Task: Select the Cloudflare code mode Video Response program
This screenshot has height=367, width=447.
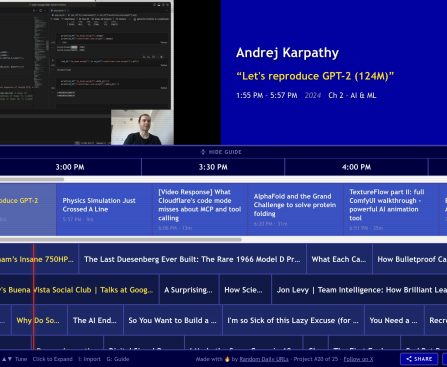Action: [x=200, y=210]
